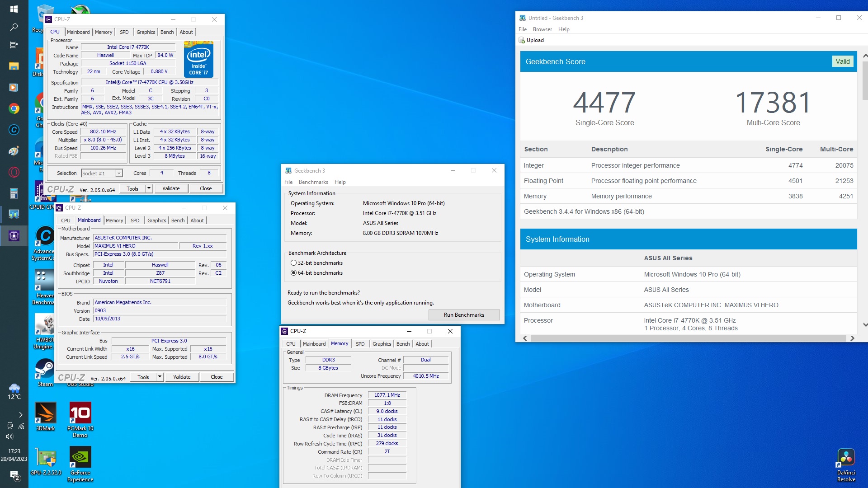Open Memory tab in top CPU-Z window
The image size is (868, 488).
[104, 32]
